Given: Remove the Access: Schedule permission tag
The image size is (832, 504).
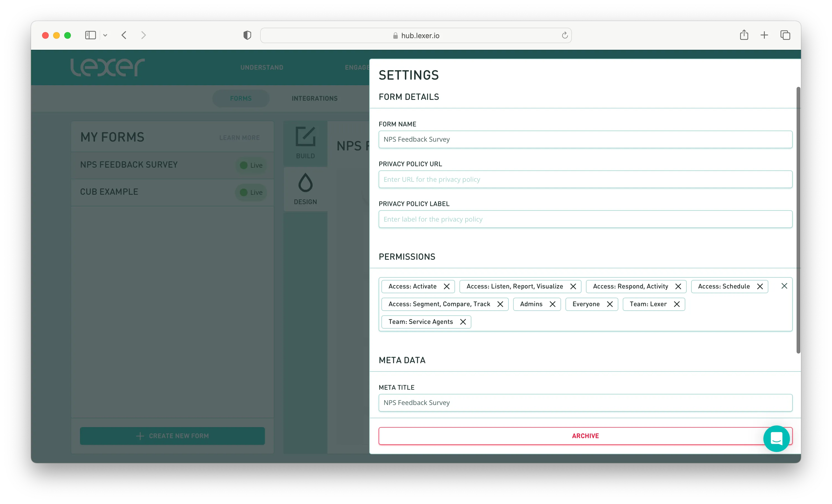Looking at the screenshot, I should 760,286.
